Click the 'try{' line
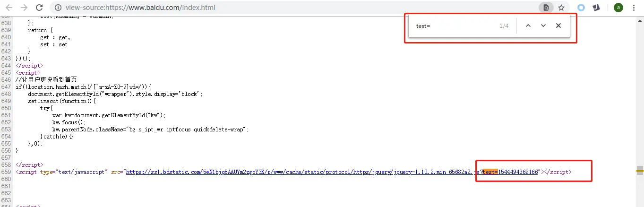The image size is (644, 207). [x=46, y=108]
